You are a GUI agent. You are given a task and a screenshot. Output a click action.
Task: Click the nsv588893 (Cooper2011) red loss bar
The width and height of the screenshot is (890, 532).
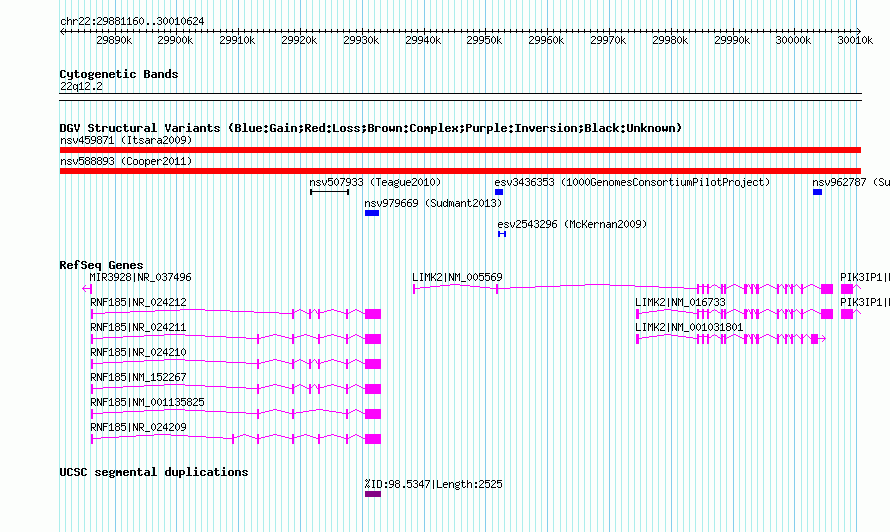[x=460, y=171]
